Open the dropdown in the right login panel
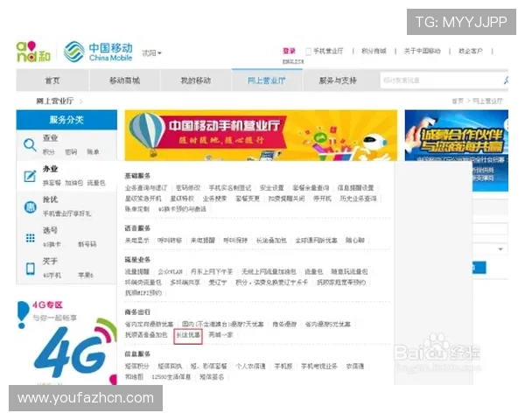Image resolution: width=525 pixels, height=420 pixels. click(x=500, y=248)
